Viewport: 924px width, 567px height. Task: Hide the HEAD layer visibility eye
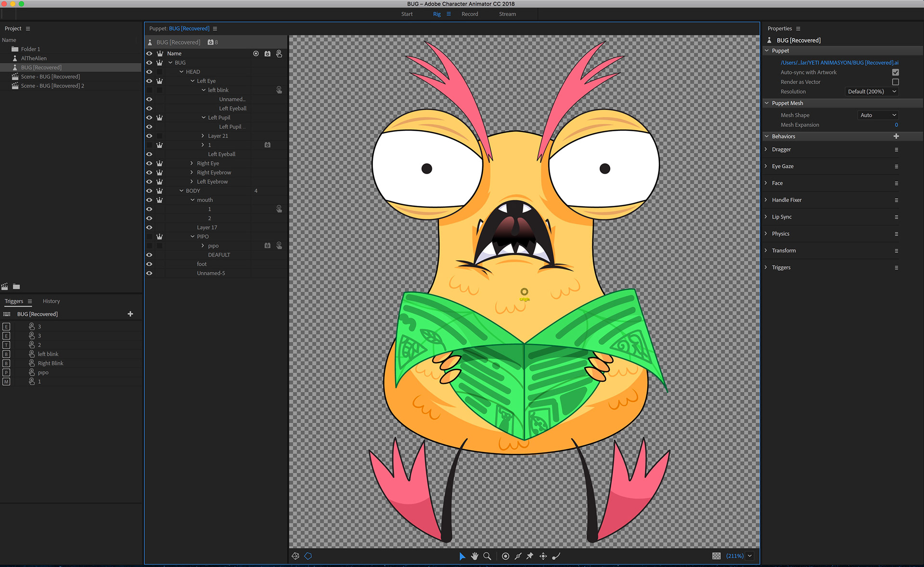point(149,72)
